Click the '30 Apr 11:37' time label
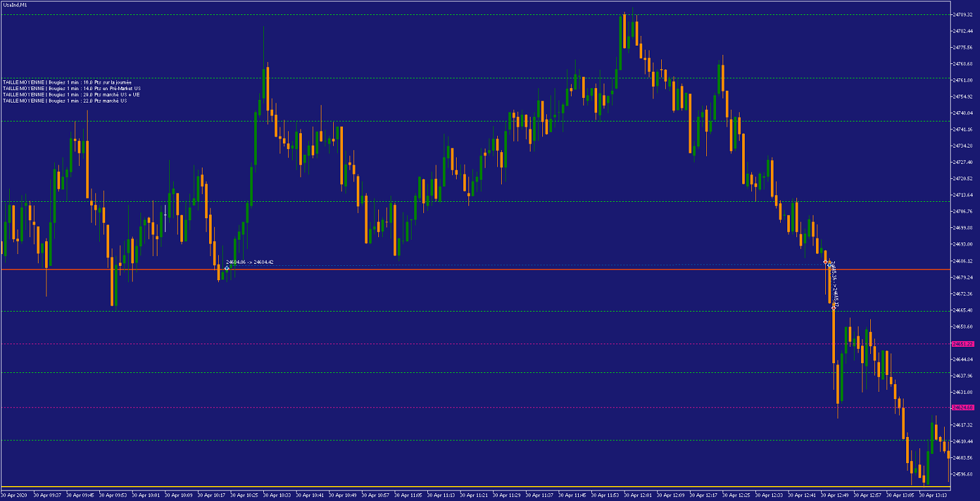This screenshot has height=501, width=980. coord(540,494)
